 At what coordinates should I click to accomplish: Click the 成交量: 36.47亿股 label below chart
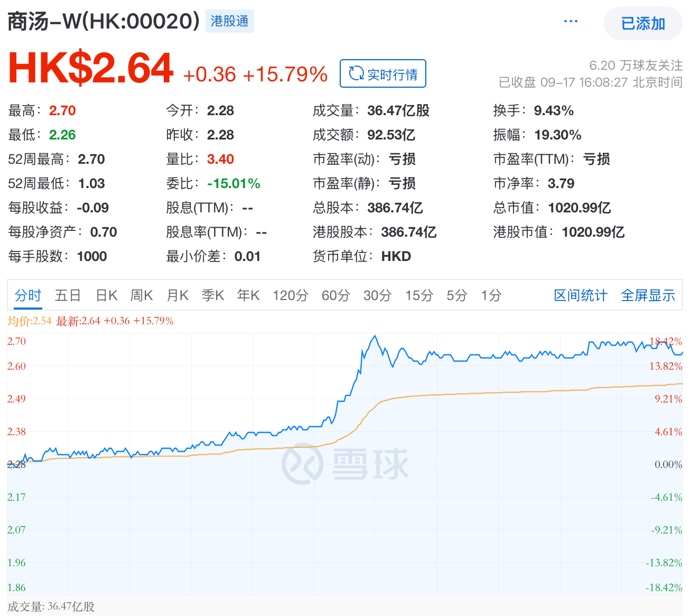tap(51, 606)
